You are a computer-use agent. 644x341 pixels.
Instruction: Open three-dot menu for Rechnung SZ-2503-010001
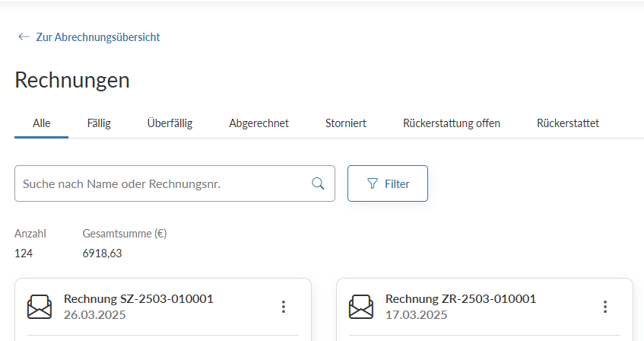[x=284, y=307]
